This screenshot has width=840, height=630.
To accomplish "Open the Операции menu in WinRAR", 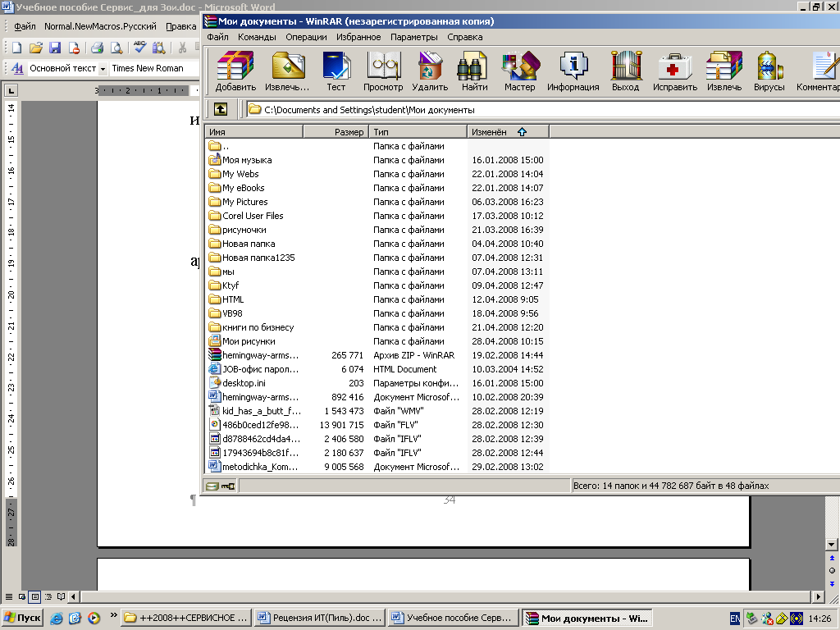I will coord(306,37).
